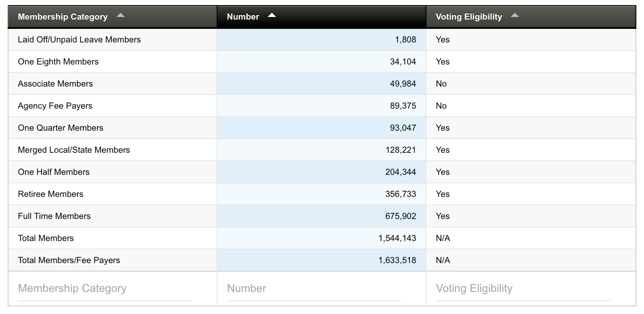
Task: Click the Associate Members cell
Action: (x=55, y=84)
